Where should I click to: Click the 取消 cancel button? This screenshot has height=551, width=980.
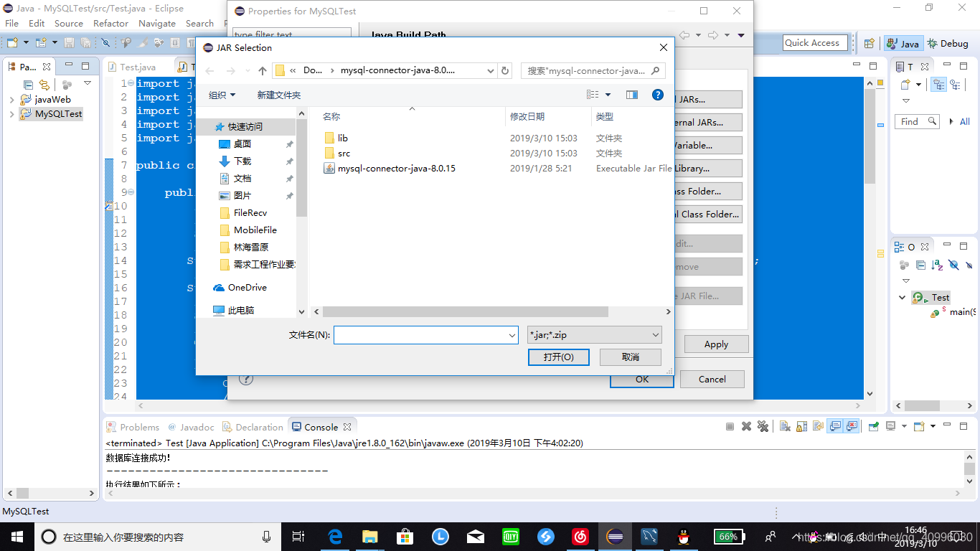click(x=631, y=357)
